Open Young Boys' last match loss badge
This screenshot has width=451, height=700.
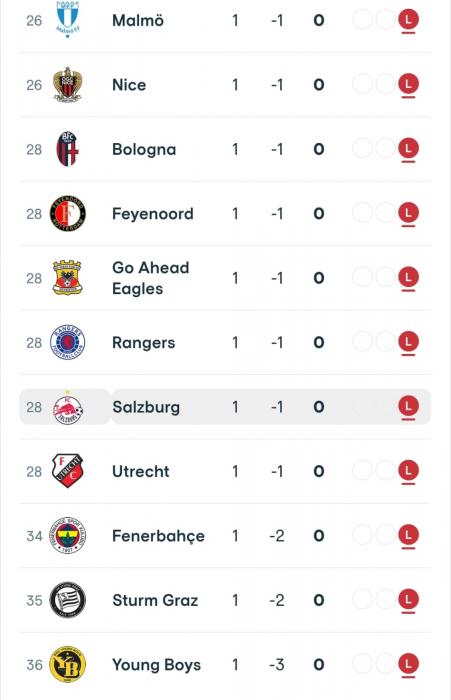(408, 664)
